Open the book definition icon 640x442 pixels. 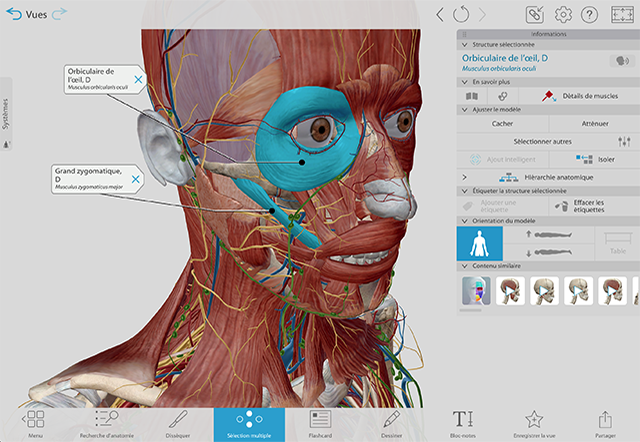pos(472,96)
